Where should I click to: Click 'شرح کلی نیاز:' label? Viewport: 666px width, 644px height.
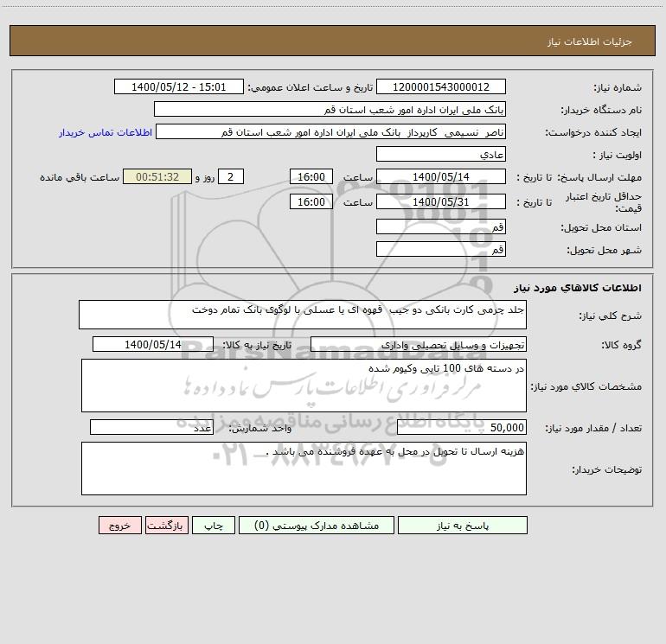(611, 316)
